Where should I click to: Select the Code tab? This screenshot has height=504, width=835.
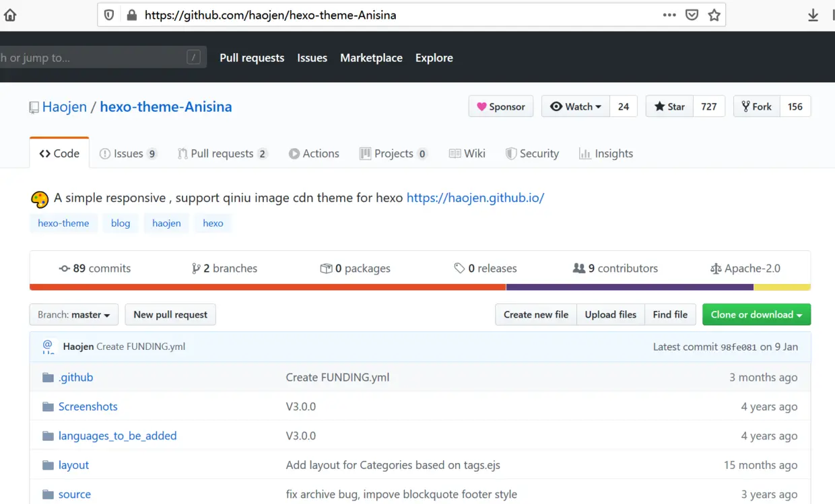(x=59, y=153)
